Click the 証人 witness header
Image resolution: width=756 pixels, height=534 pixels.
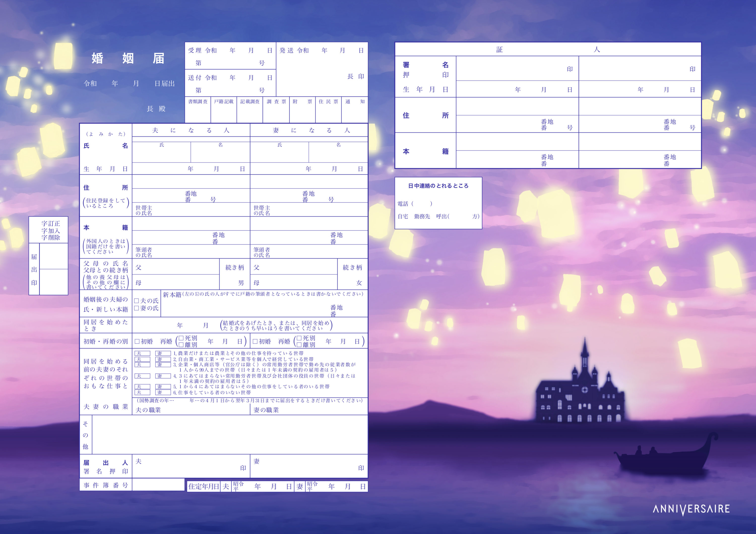click(x=548, y=49)
